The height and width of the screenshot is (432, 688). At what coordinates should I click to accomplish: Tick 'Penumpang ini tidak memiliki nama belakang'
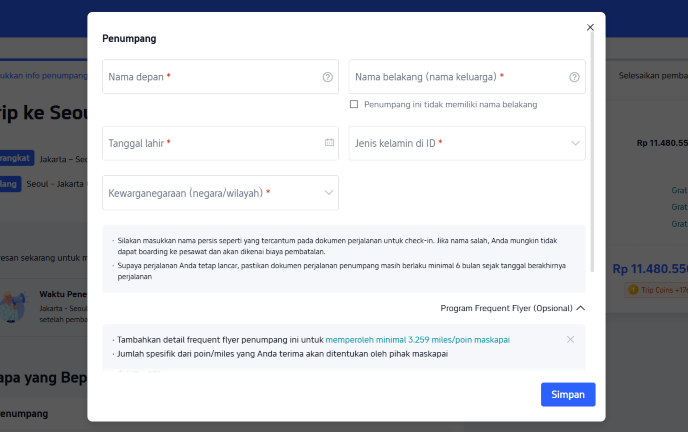pos(354,104)
